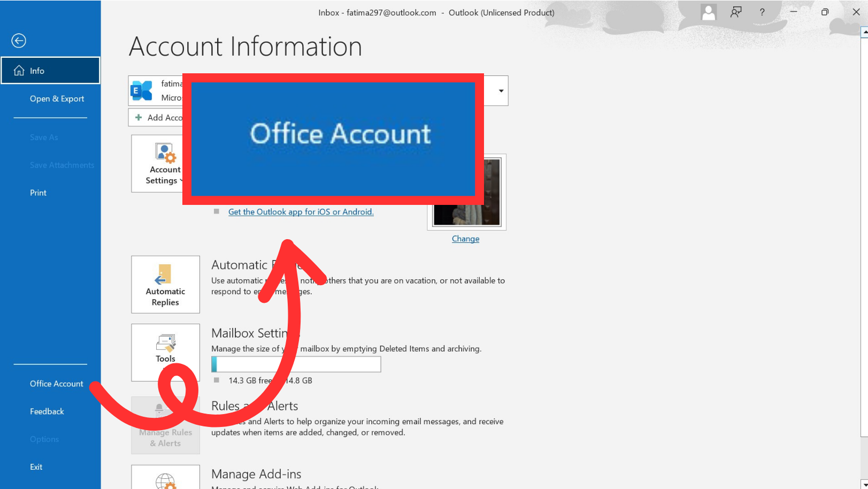Click the Manage Rules & Alerts button

click(165, 425)
